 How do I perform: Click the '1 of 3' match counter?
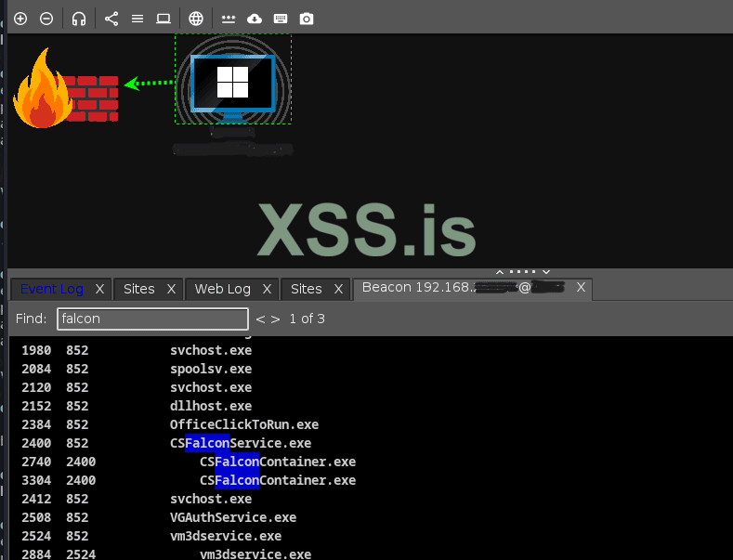point(307,319)
